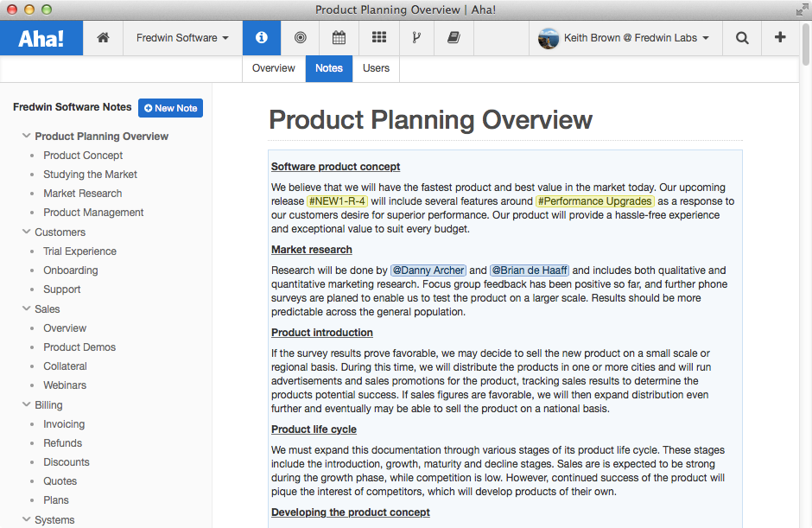Open the Webinars note
Viewport: 812px width, 528px height.
pos(65,385)
